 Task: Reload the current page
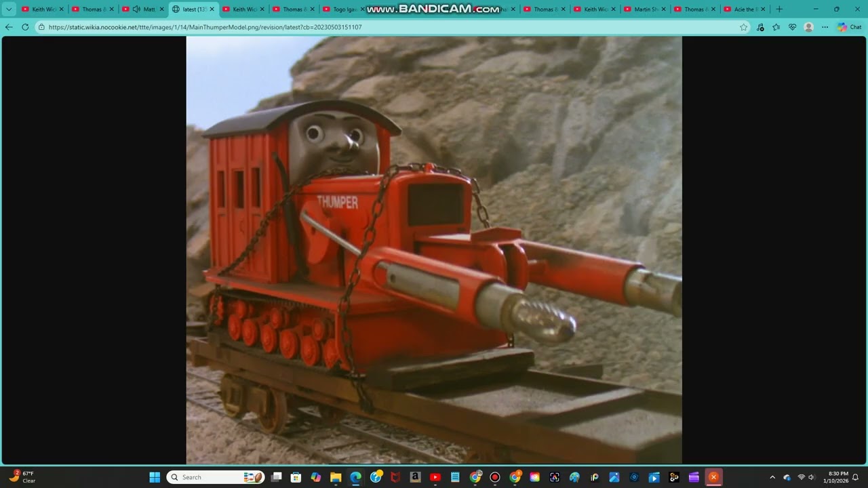(x=25, y=27)
